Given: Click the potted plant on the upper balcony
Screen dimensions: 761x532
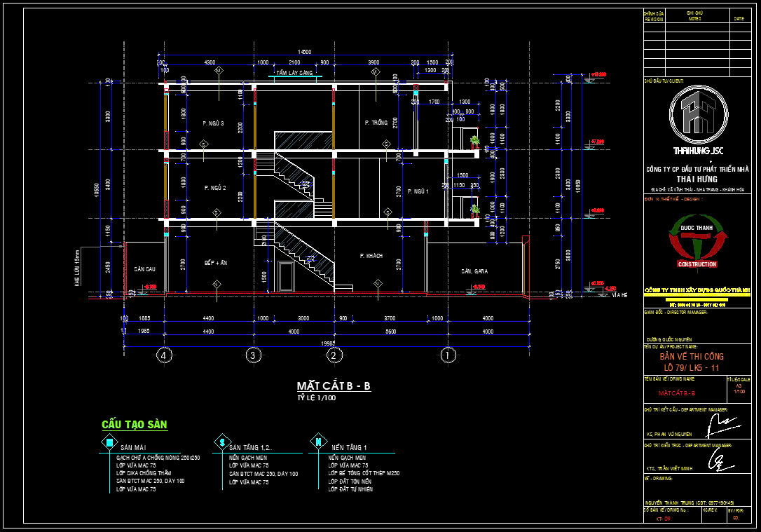Looking at the screenshot, I should point(475,140).
